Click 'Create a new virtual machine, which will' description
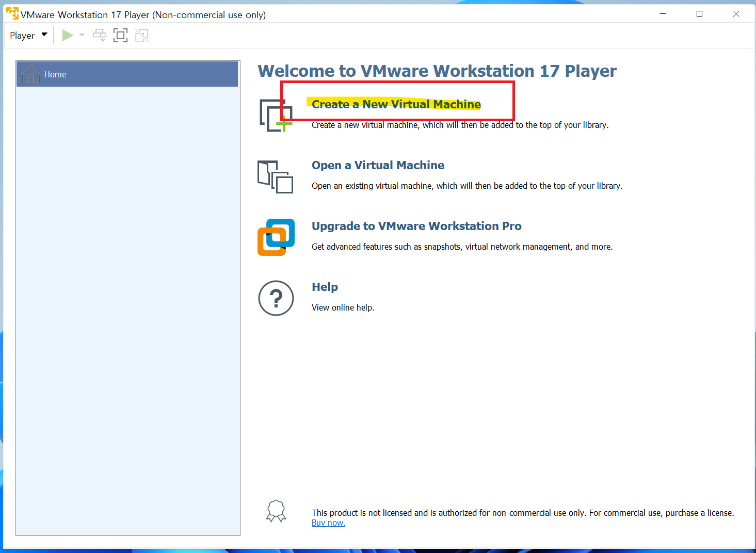Image resolution: width=756 pixels, height=553 pixels. (x=460, y=125)
